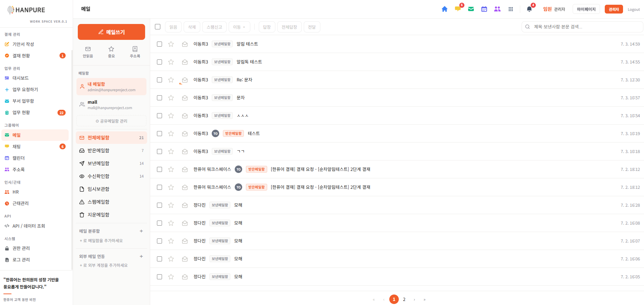Add external mail account plus icon
This screenshot has height=305, width=644.
coord(141,256)
